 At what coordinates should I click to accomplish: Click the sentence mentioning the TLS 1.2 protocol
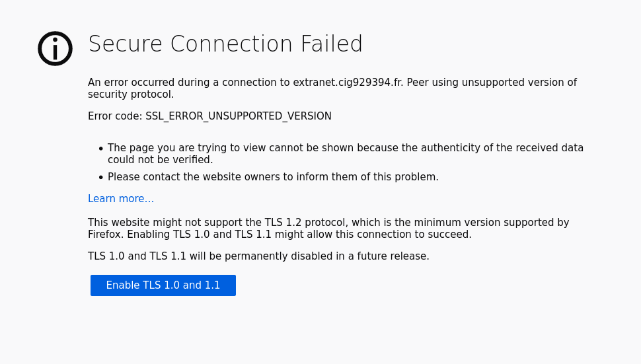pos(328,223)
